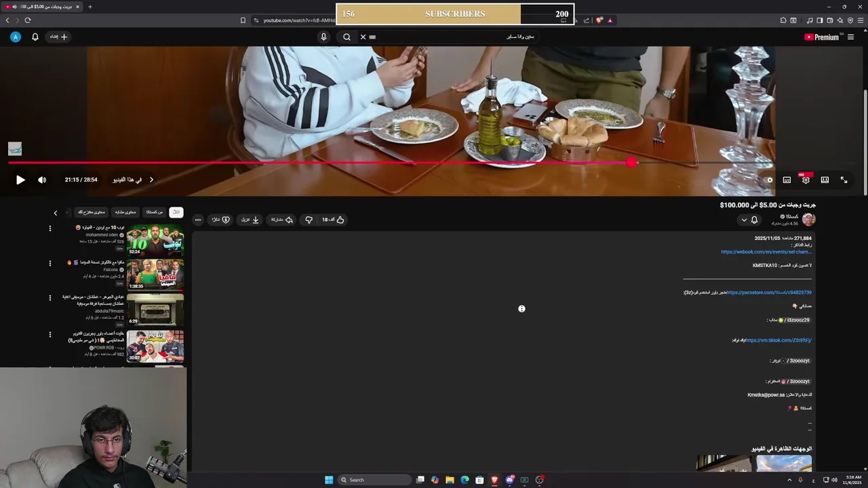The width and height of the screenshot is (868, 488).
Task: Dislike the video with thumbs down
Action: click(309, 220)
